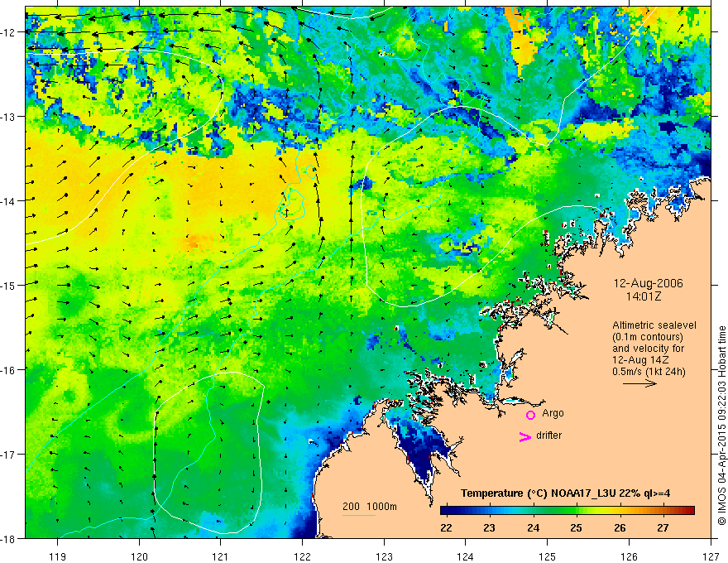Click the 'Temperature (°C) NOAA17_L3U 22% ql>=4' title

point(566,493)
